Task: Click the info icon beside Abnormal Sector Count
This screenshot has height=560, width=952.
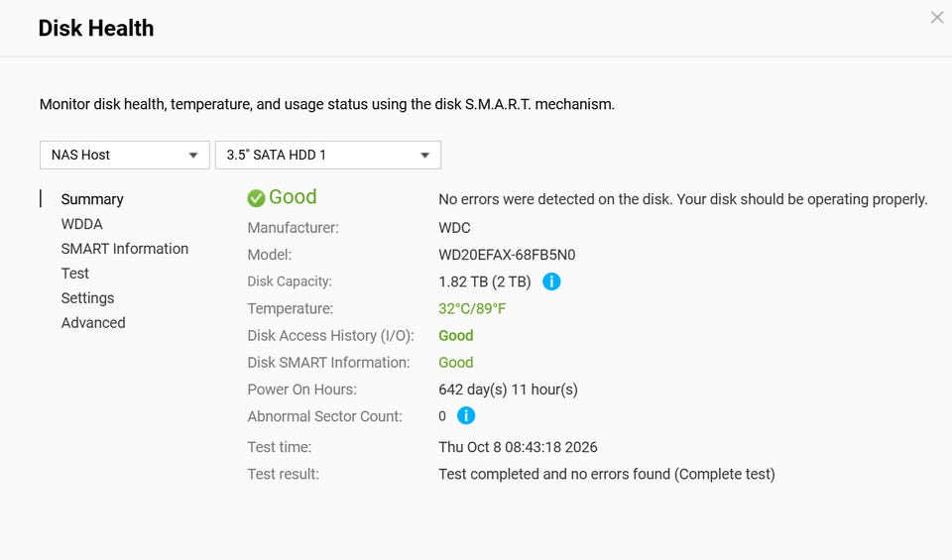Action: [466, 415]
